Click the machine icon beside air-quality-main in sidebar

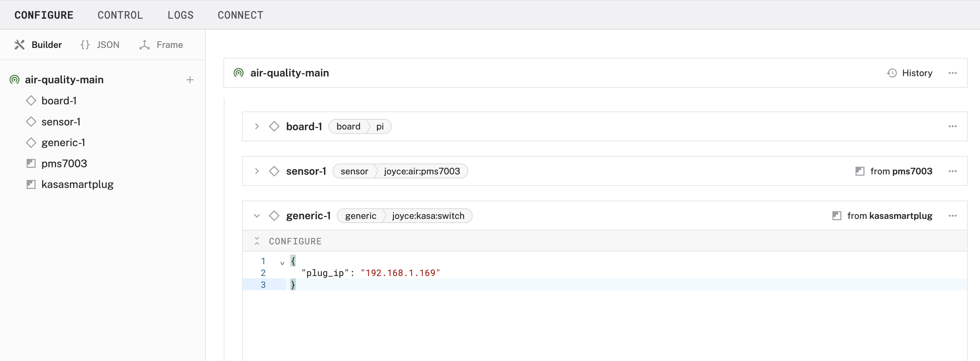15,80
